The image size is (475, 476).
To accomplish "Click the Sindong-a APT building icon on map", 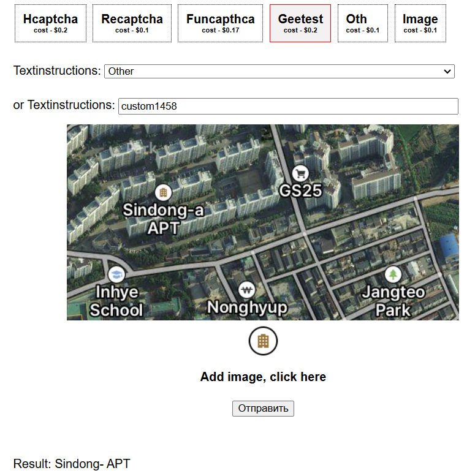I will 163,192.
